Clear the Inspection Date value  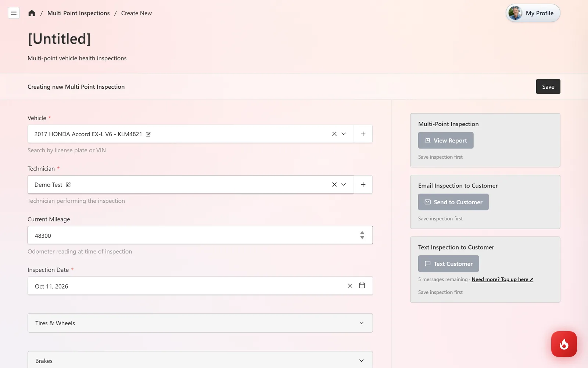coord(350,286)
